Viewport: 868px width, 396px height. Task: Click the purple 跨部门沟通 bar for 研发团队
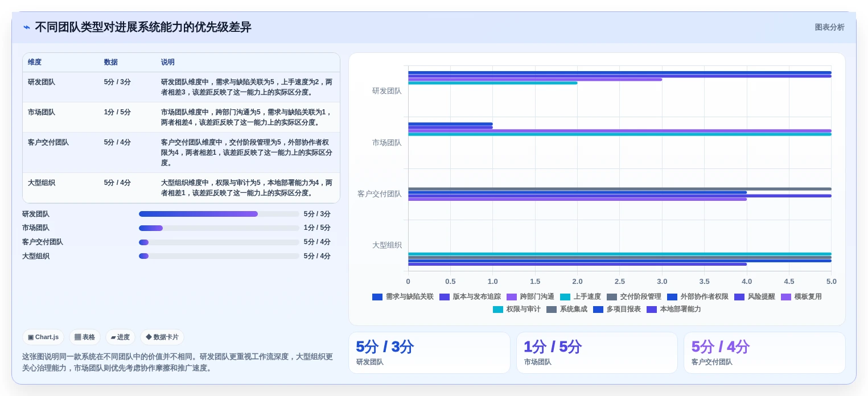[535, 80]
